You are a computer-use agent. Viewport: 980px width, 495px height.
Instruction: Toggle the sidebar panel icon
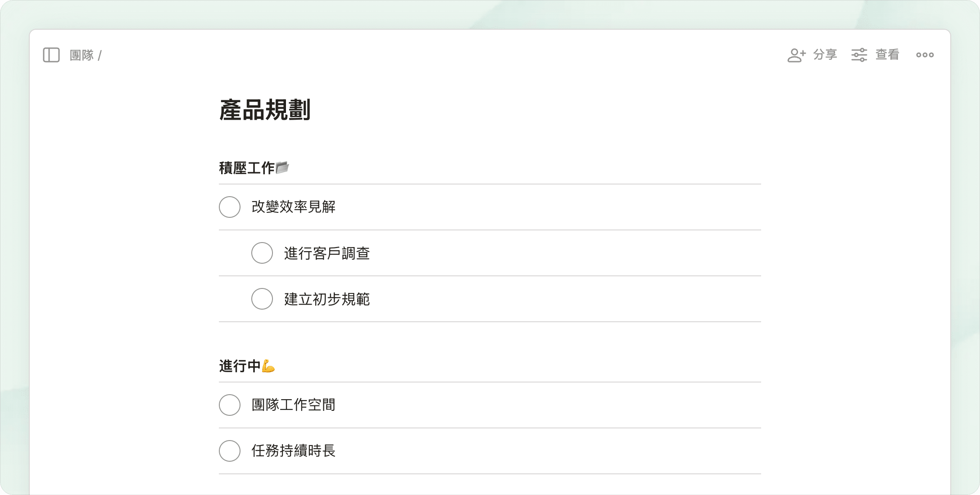[51, 55]
